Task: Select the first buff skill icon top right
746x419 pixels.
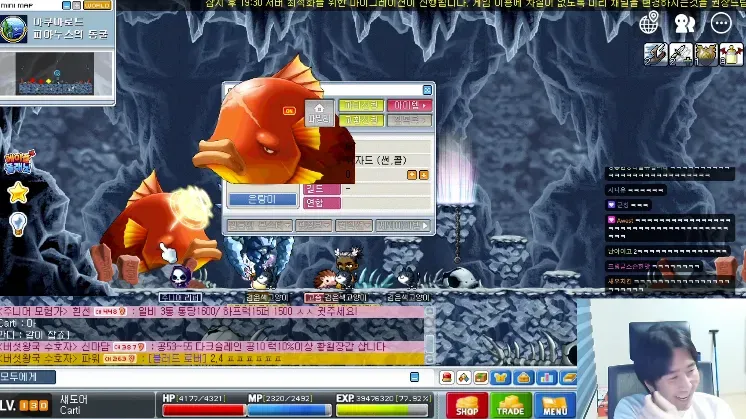Action: click(x=656, y=54)
